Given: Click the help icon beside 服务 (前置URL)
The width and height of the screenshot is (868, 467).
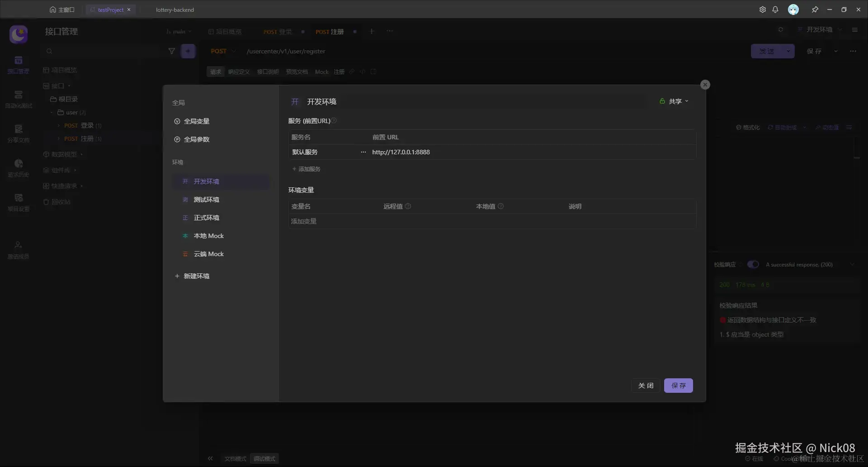Looking at the screenshot, I should click(x=334, y=121).
